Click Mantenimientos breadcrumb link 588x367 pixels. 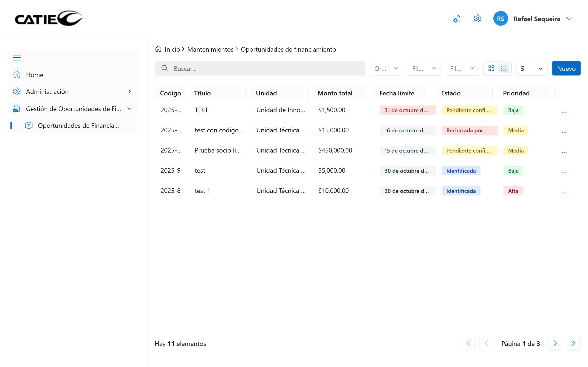coord(210,49)
